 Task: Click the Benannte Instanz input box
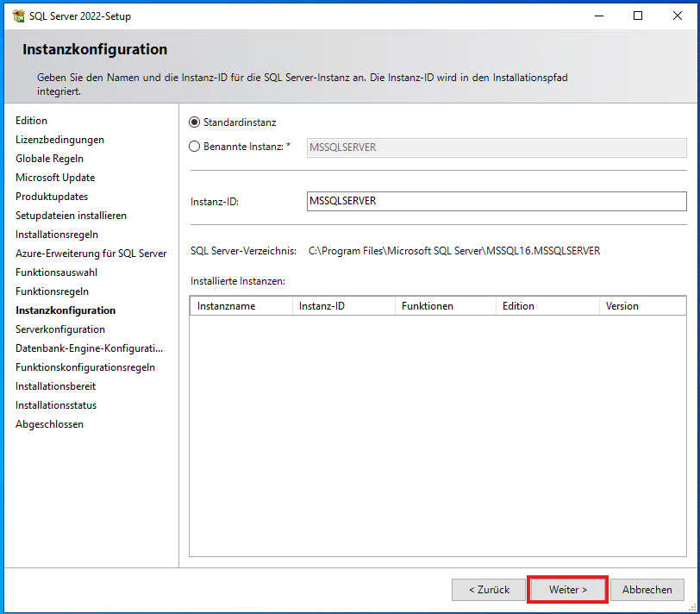496,147
